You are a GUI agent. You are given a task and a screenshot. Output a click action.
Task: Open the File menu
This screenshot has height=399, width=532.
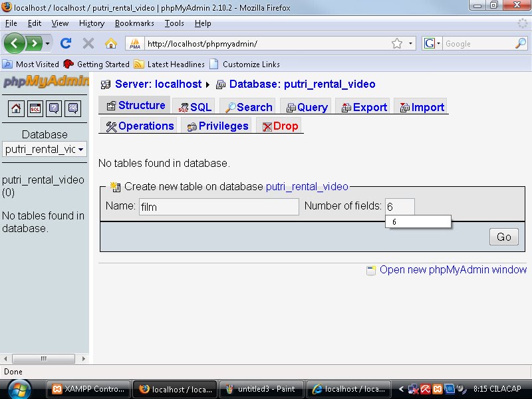[11, 23]
